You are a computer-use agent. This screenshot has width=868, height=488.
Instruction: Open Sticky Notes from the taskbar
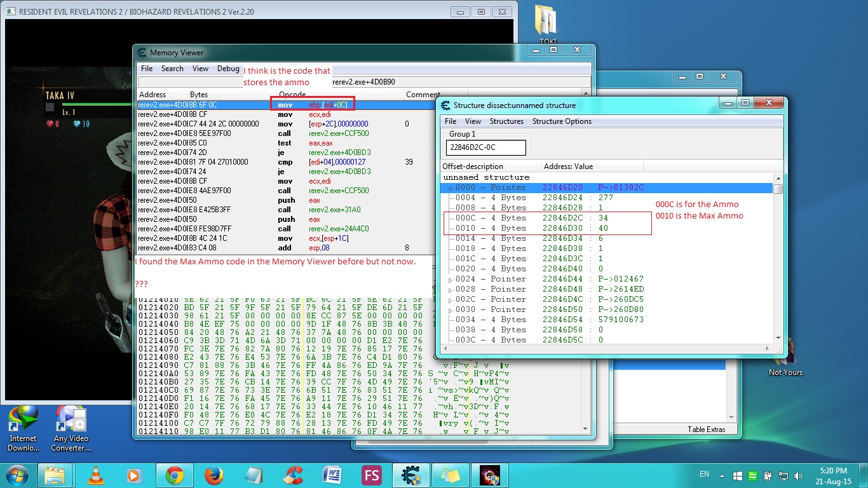[x=451, y=475]
